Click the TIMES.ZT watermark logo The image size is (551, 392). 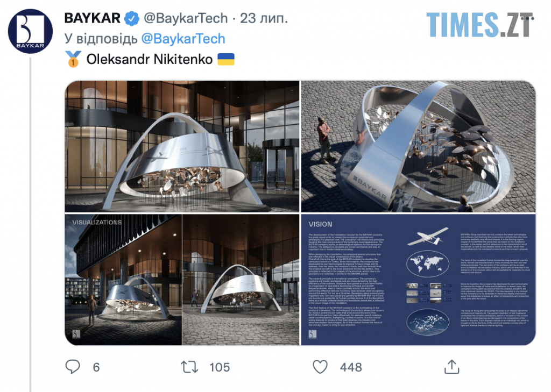pyautogui.click(x=479, y=25)
